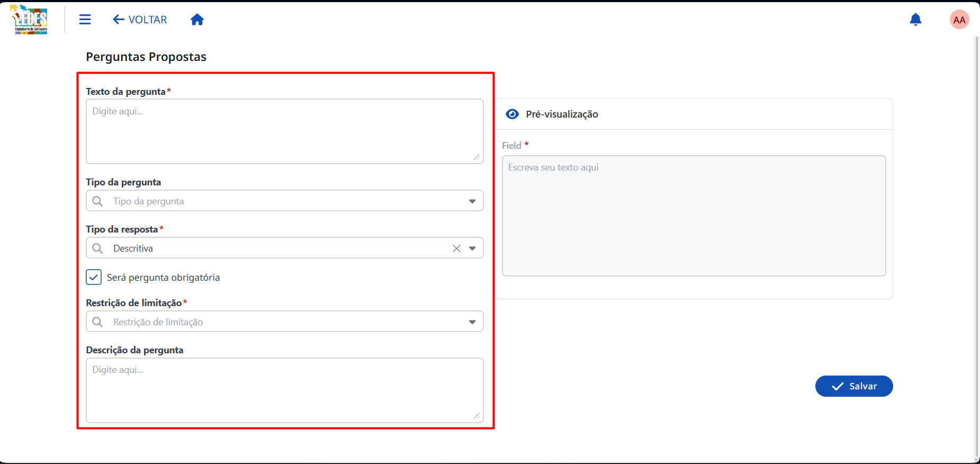Save the question with Salvar
The image size is (980, 464).
[853, 386]
